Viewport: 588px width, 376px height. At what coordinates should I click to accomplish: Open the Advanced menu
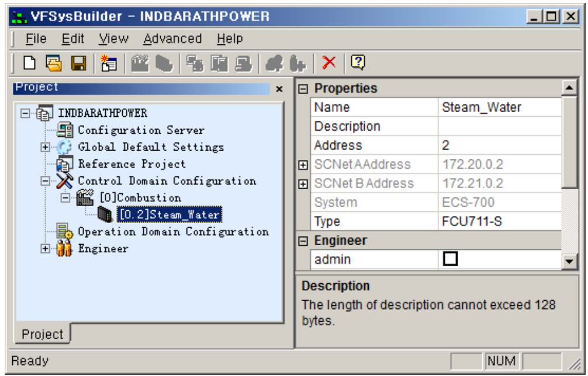(172, 39)
